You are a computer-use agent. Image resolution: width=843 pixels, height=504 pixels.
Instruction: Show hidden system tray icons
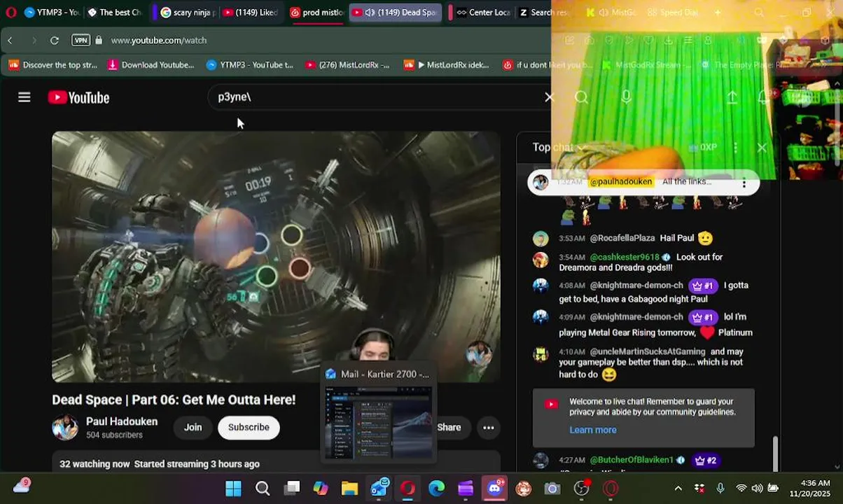[678, 488]
